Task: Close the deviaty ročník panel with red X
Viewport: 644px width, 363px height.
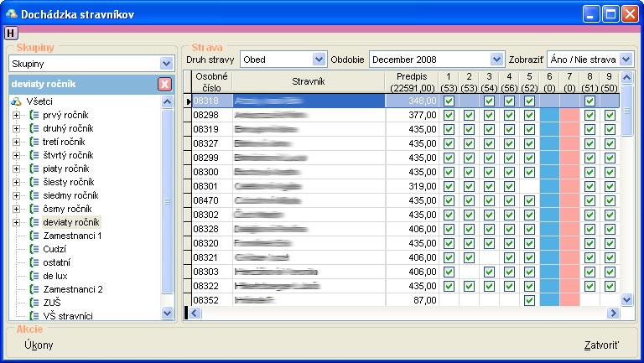Action: pos(164,84)
